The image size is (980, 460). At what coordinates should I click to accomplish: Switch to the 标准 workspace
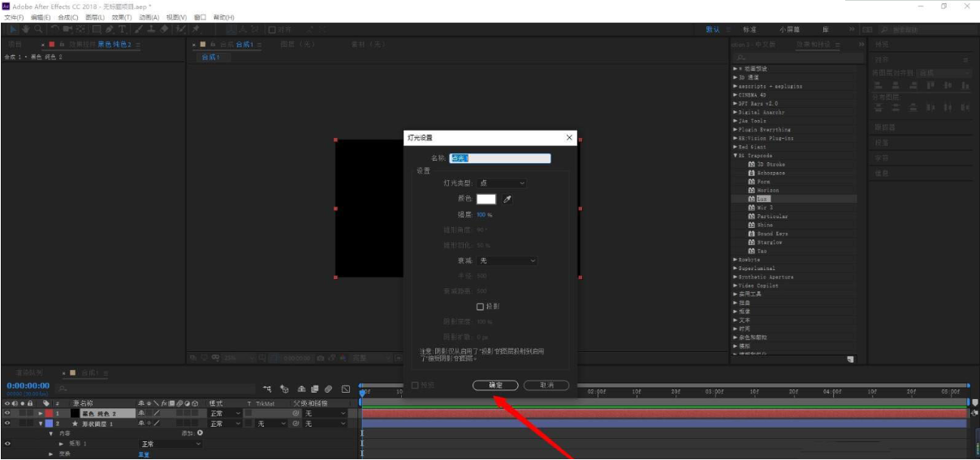point(749,29)
